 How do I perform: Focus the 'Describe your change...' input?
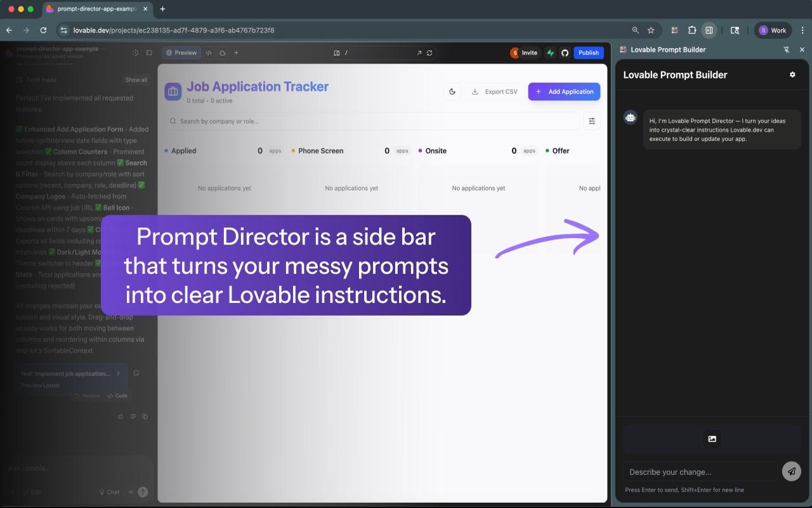pos(700,472)
